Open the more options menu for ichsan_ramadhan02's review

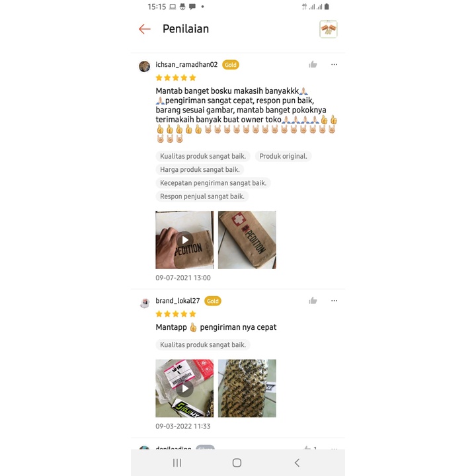tap(334, 64)
